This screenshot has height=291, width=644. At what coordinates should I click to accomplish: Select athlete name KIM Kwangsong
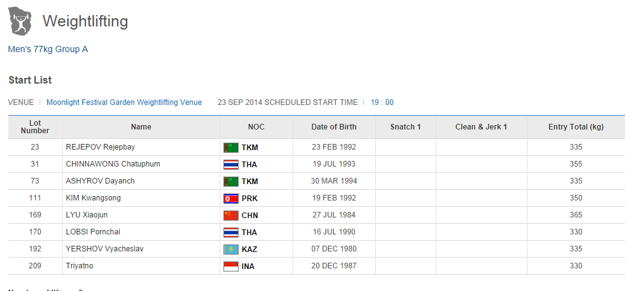[x=93, y=198]
